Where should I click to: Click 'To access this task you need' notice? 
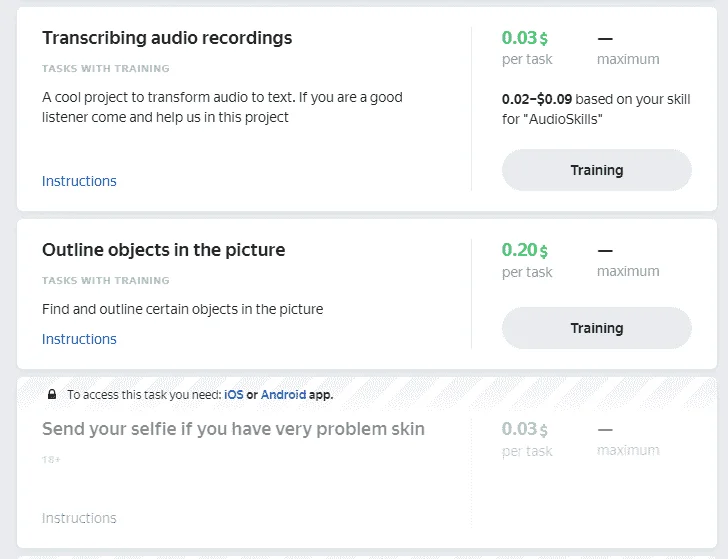[200, 395]
